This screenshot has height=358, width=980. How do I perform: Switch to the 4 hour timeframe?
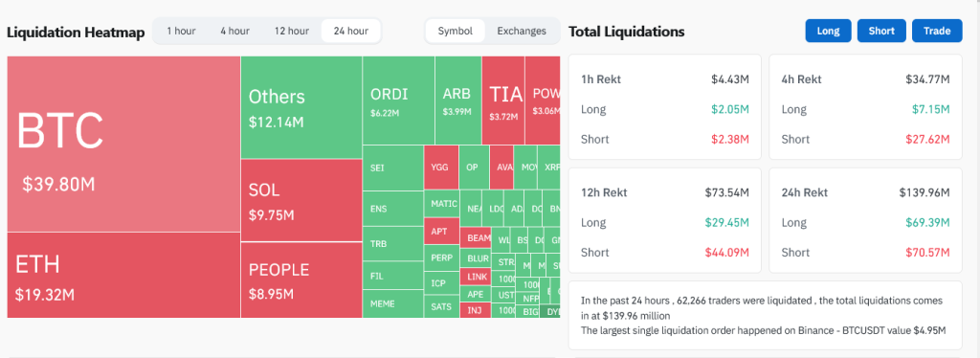pos(234,32)
